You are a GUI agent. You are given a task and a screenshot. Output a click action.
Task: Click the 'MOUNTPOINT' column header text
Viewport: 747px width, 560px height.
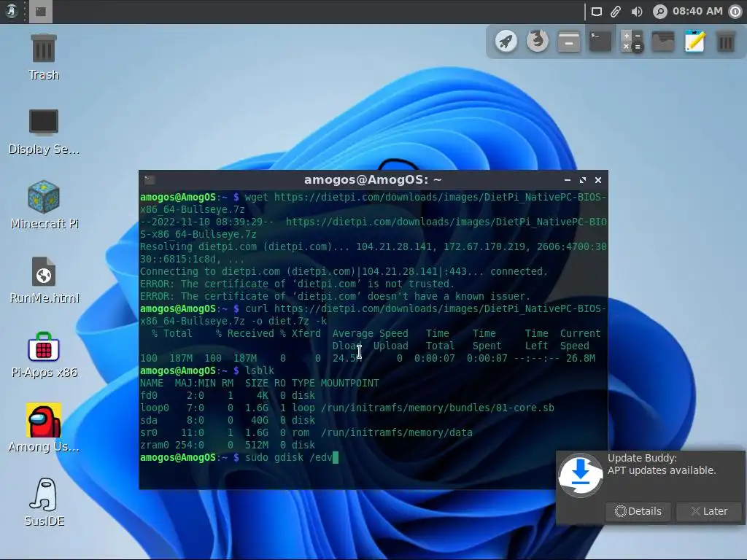(x=349, y=384)
